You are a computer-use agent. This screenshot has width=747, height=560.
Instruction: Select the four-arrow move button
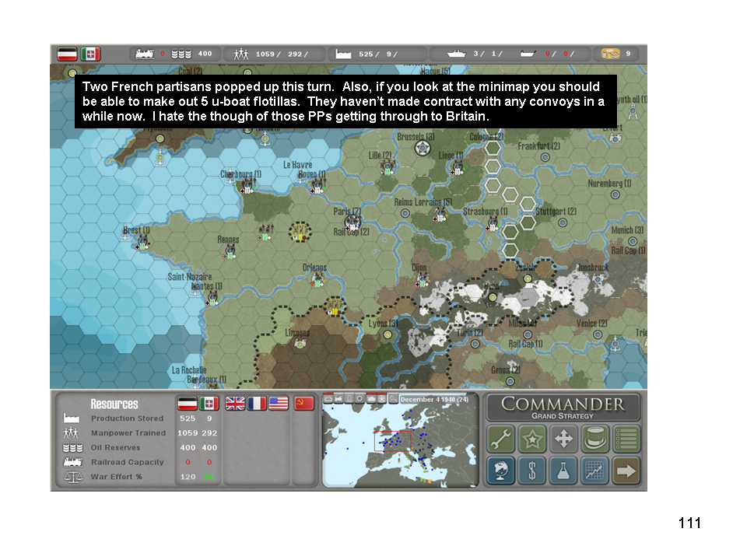(564, 439)
